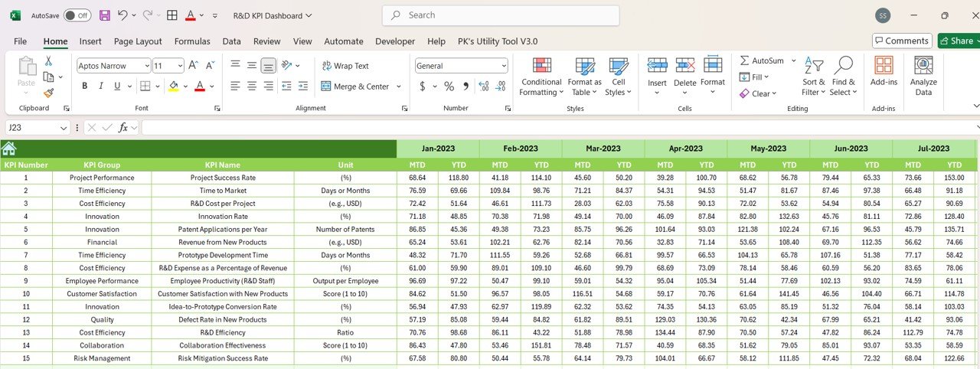Click the green Share button

tap(959, 41)
